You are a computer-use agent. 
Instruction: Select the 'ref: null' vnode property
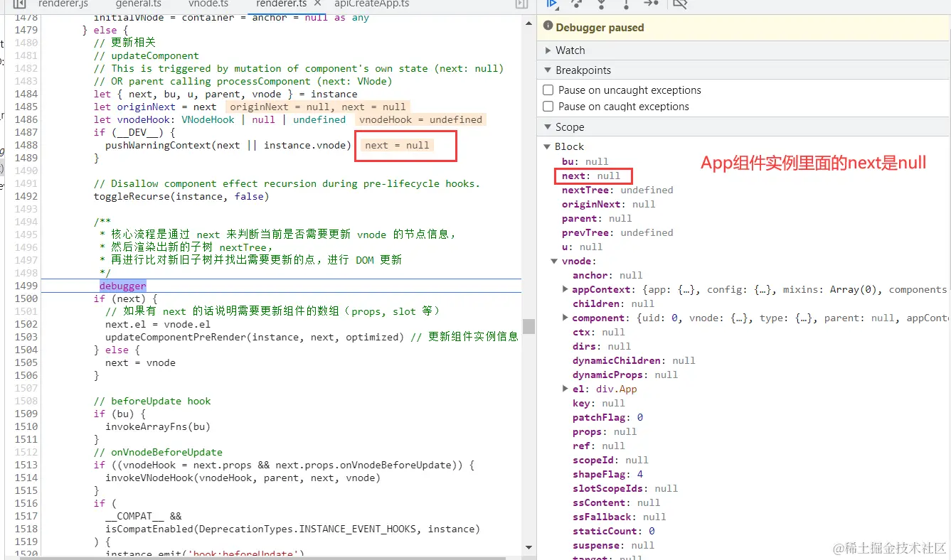point(599,446)
